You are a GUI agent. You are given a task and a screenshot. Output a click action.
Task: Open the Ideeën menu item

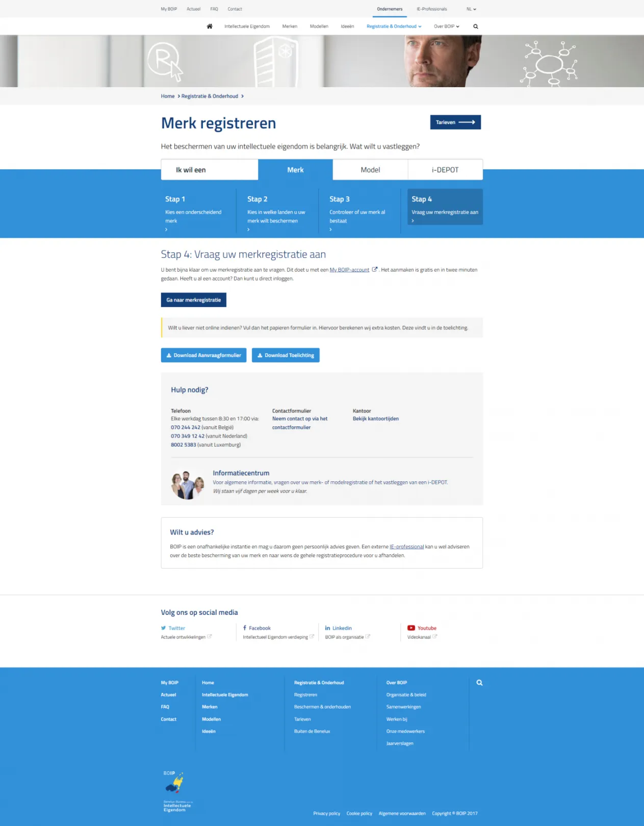[347, 27]
